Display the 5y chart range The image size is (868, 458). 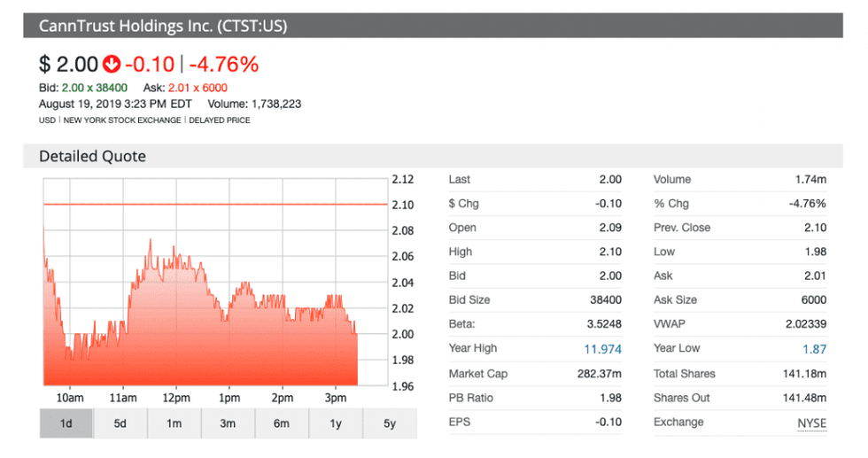390,423
